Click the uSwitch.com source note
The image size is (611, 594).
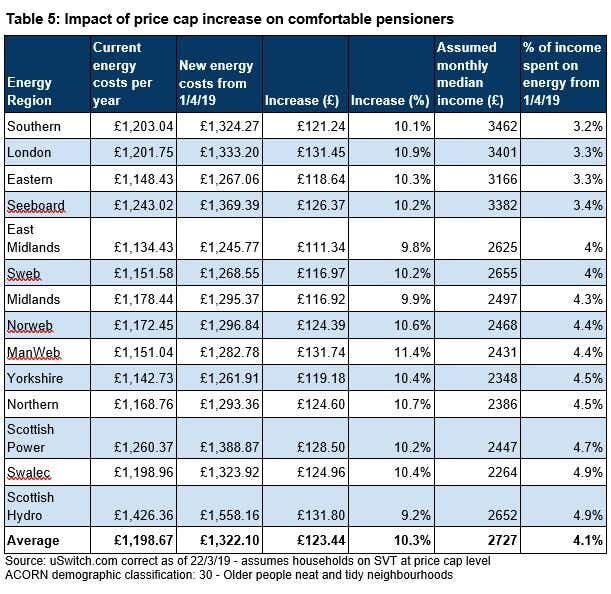point(248,561)
